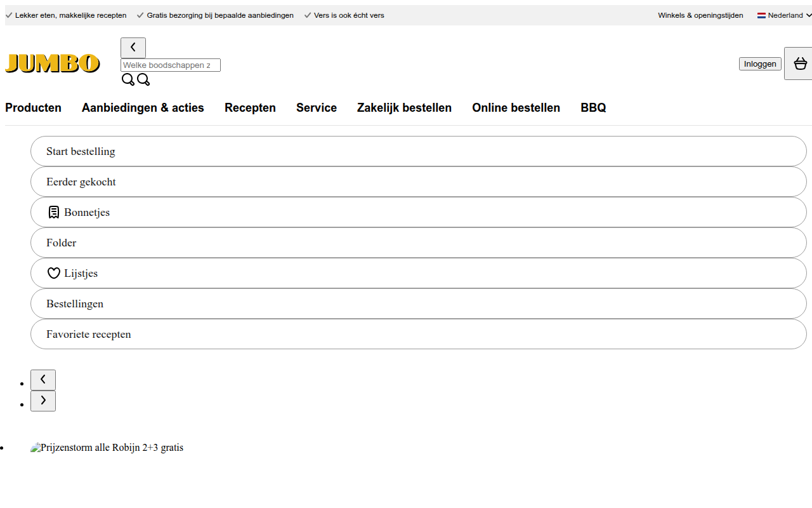Click the second magnifier search icon

143,79
